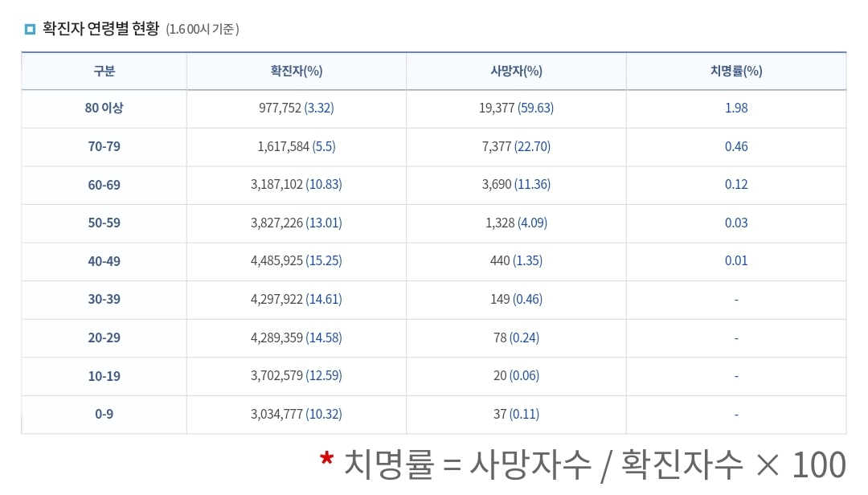This screenshot has height=495, width=868.
Task: Click the fatality rate 0.01
Action: pyautogui.click(x=736, y=261)
